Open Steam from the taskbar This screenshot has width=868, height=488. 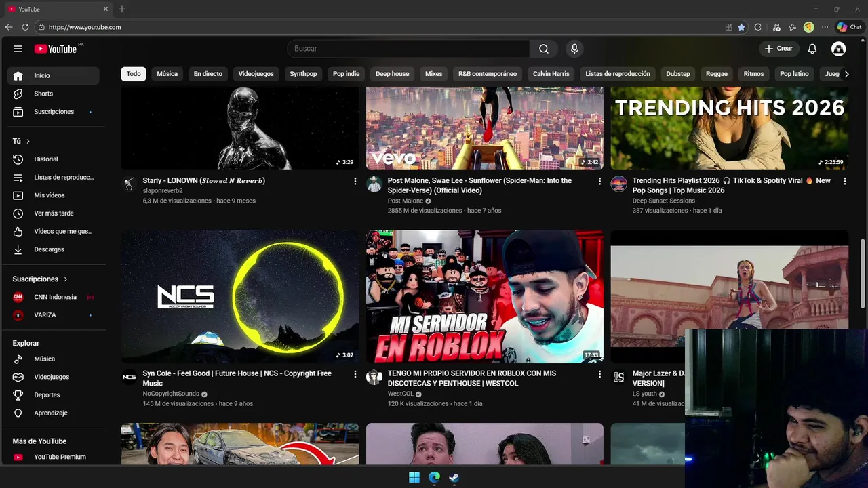(454, 478)
